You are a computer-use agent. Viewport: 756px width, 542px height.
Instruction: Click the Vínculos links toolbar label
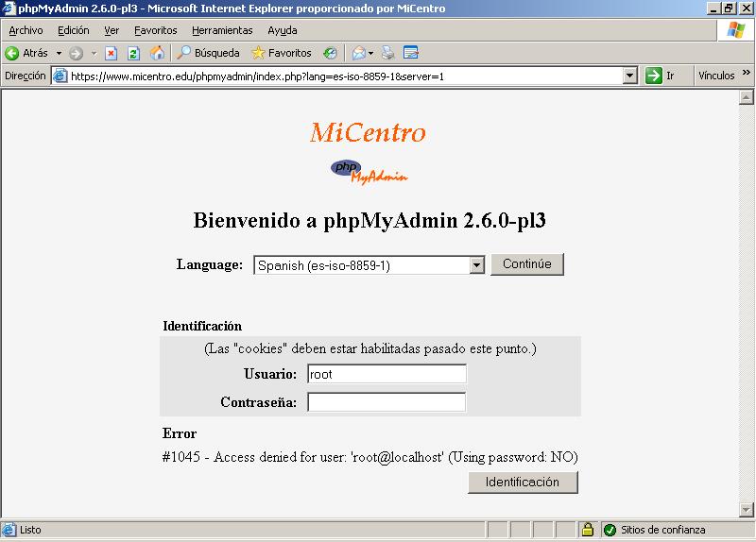point(716,76)
